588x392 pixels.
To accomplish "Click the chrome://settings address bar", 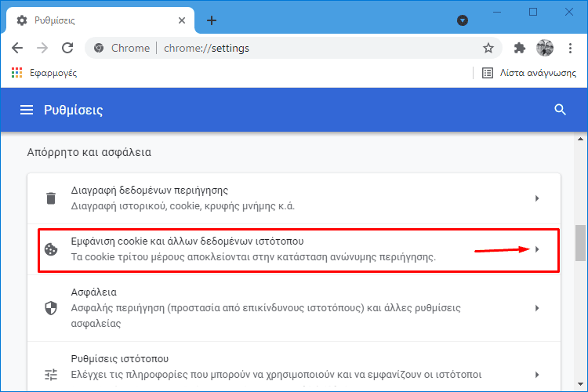I will [293, 48].
